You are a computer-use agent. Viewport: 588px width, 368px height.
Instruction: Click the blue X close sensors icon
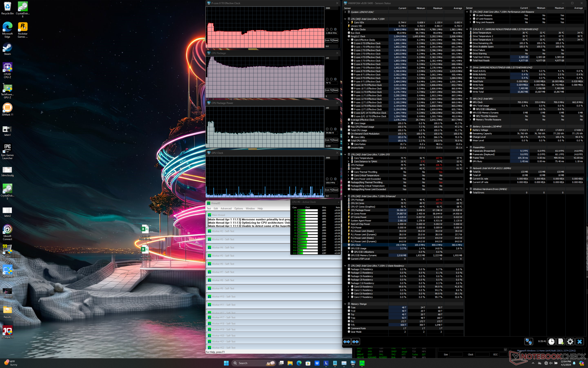tap(579, 342)
